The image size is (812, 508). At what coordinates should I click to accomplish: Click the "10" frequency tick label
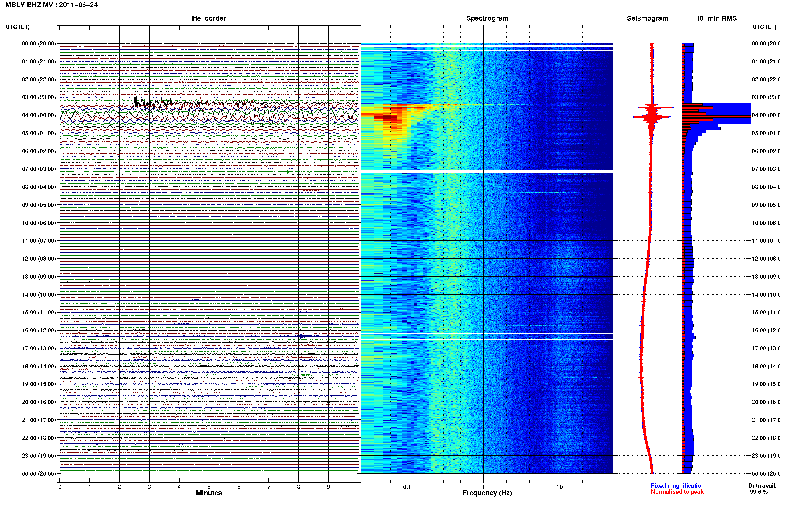[x=559, y=487]
